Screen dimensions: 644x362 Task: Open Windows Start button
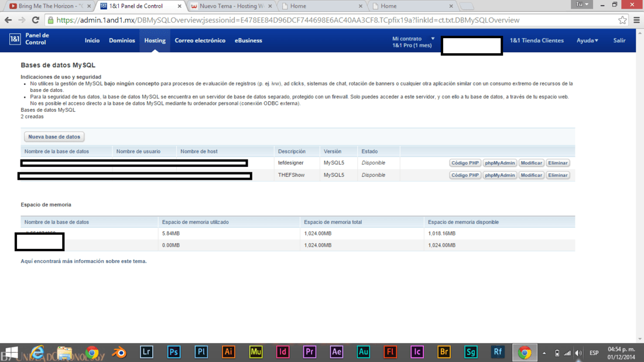click(x=11, y=353)
